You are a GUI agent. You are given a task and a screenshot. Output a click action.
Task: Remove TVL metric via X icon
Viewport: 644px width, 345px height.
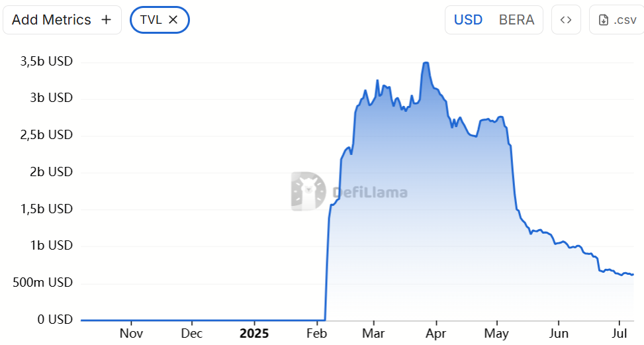click(x=173, y=20)
